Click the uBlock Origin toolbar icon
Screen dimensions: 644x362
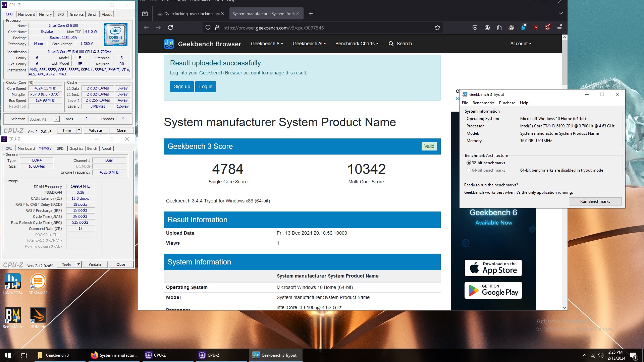535,27
